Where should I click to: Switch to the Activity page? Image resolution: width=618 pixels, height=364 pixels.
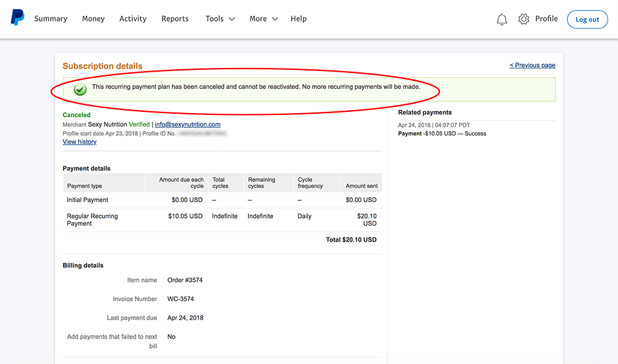point(133,19)
